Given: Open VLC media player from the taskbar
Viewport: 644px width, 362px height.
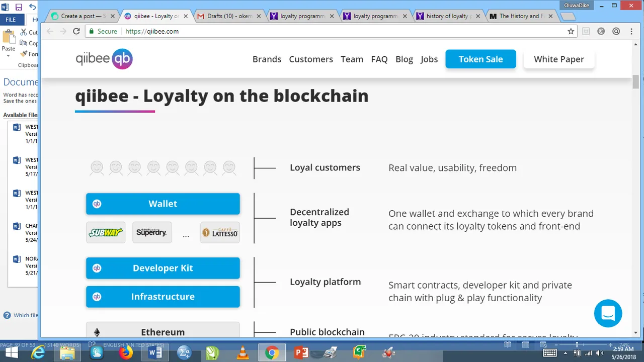Looking at the screenshot, I should click(243, 353).
